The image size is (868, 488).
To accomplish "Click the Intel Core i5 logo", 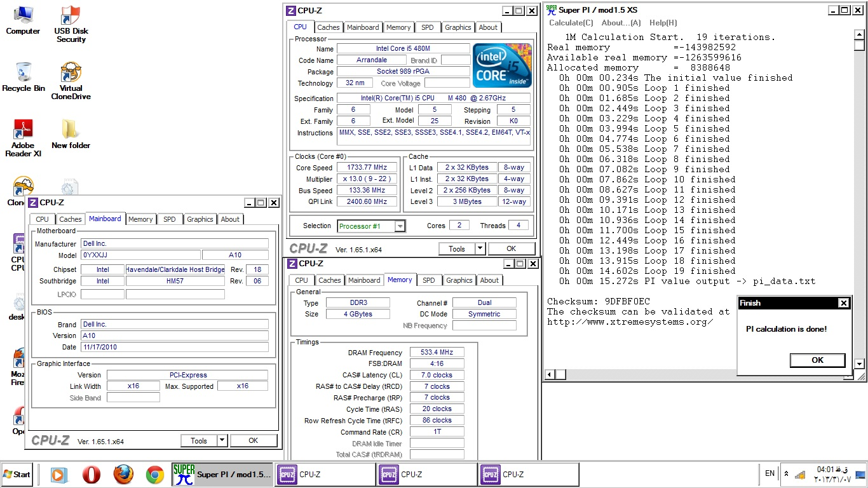I will (503, 66).
